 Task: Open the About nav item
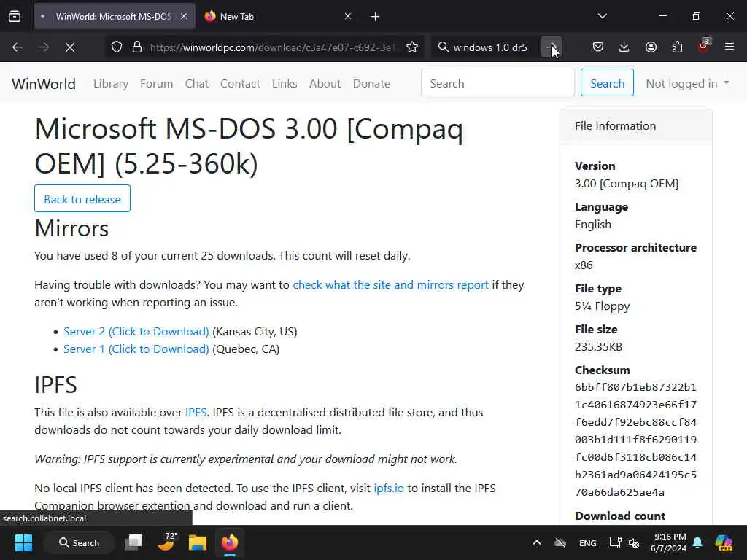[325, 83]
